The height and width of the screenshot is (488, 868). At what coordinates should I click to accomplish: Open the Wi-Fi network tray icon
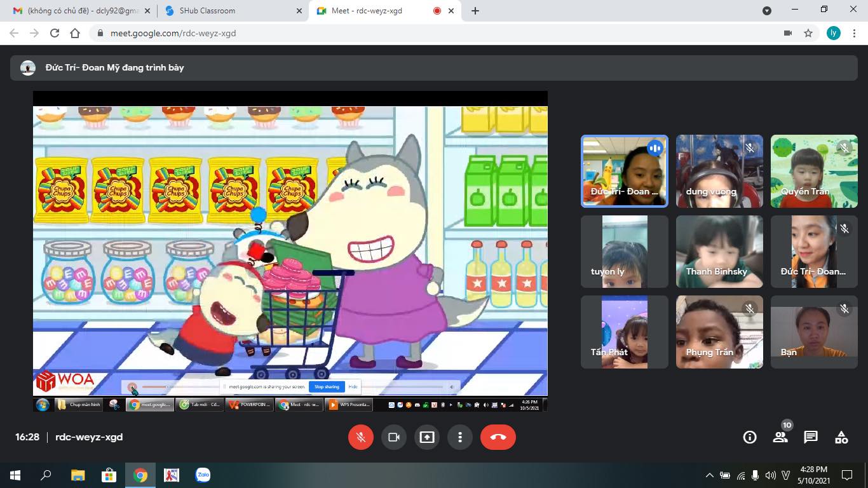click(x=741, y=475)
